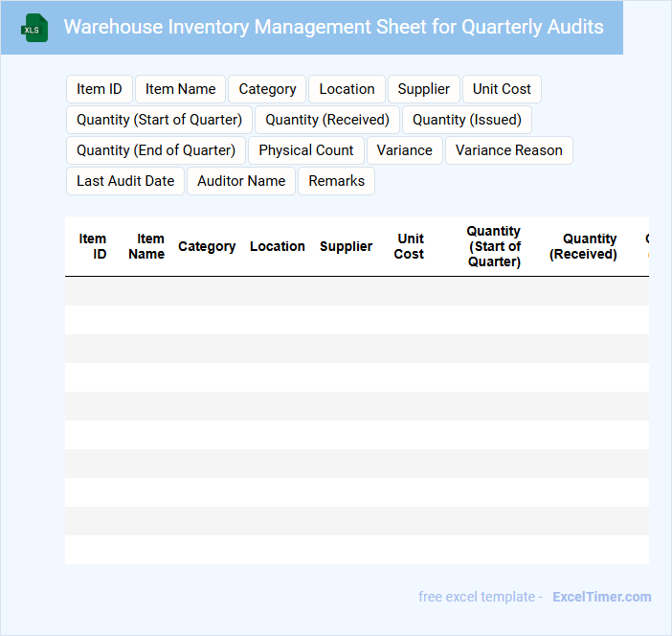Screen dimensions: 672x636
Task: Click Quantity (Start of Quarter) tag
Action: [159, 120]
